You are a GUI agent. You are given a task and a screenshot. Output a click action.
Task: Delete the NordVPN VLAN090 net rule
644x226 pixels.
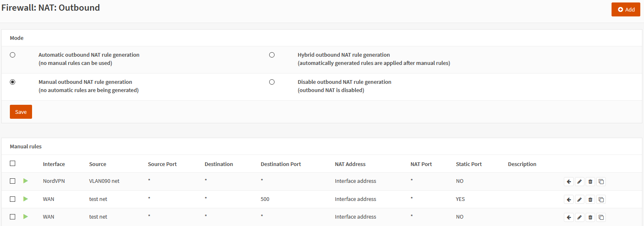[x=590, y=181]
